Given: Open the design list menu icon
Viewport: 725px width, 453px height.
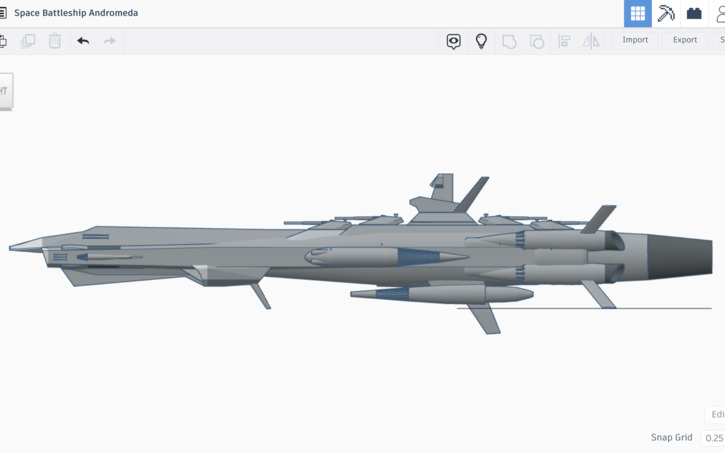Looking at the screenshot, I should click(3, 13).
